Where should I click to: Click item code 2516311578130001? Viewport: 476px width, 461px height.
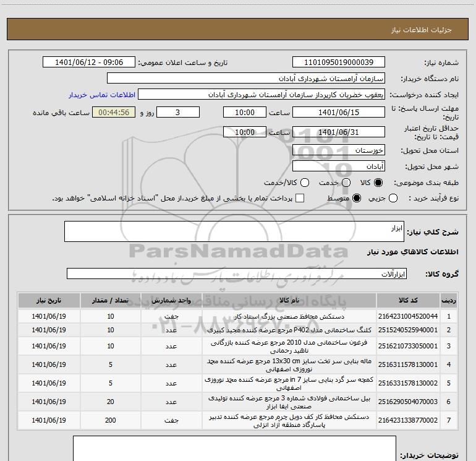[x=408, y=364]
